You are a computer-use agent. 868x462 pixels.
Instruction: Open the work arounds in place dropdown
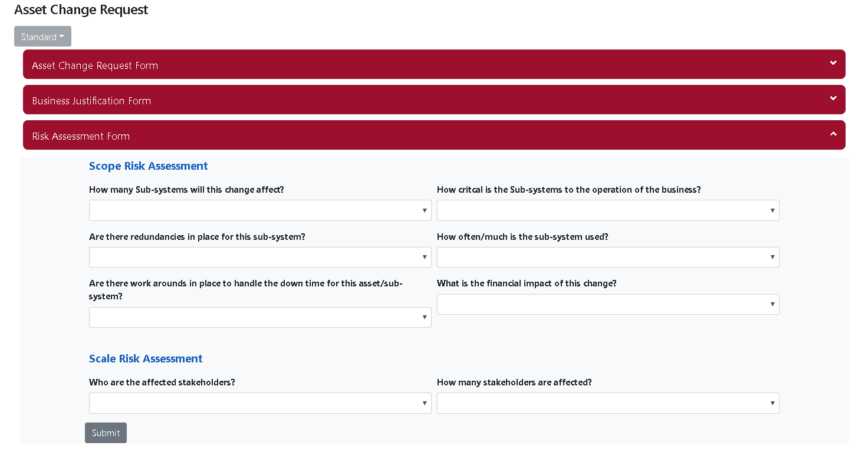click(x=259, y=317)
